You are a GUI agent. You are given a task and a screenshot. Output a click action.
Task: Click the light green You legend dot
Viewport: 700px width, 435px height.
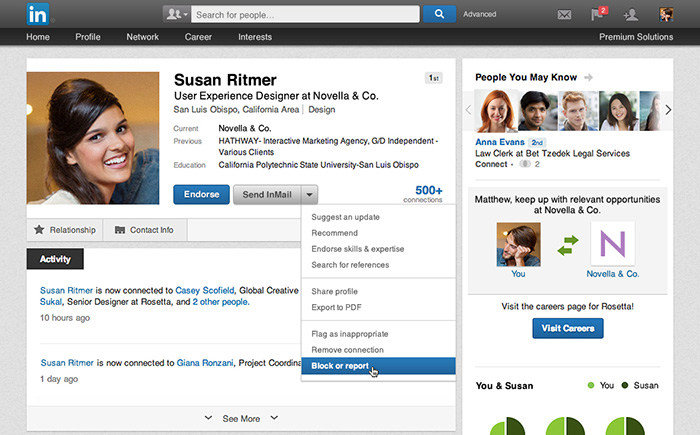click(591, 385)
